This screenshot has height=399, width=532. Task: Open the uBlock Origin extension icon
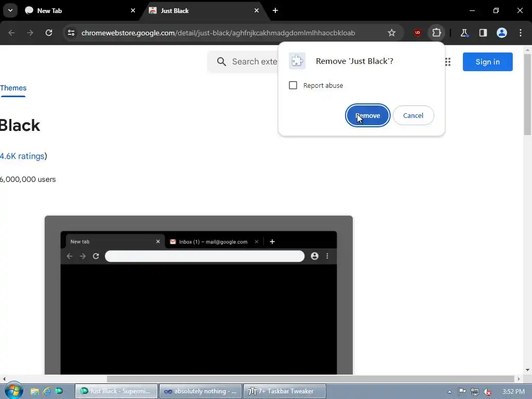pos(418,33)
